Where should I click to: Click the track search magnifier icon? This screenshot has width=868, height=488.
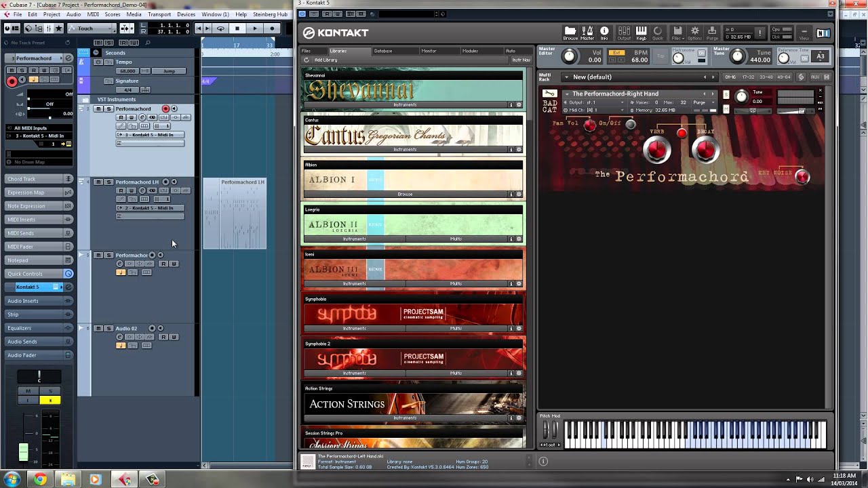tap(147, 43)
